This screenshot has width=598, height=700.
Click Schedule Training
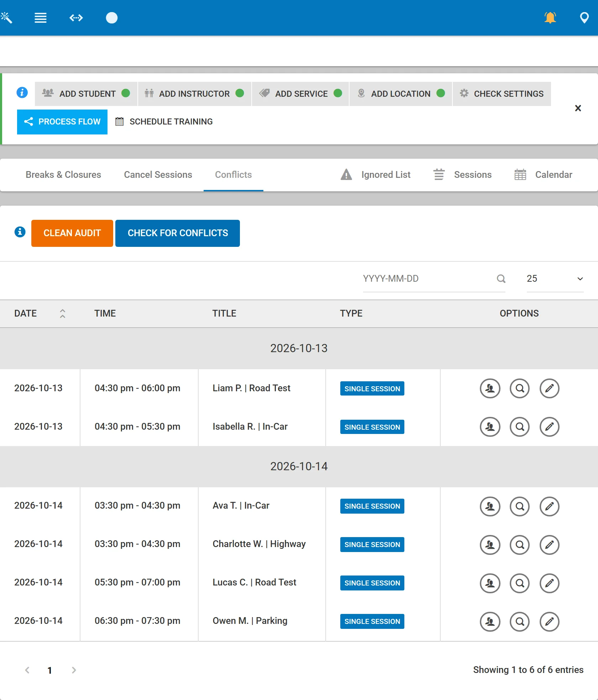tap(164, 122)
